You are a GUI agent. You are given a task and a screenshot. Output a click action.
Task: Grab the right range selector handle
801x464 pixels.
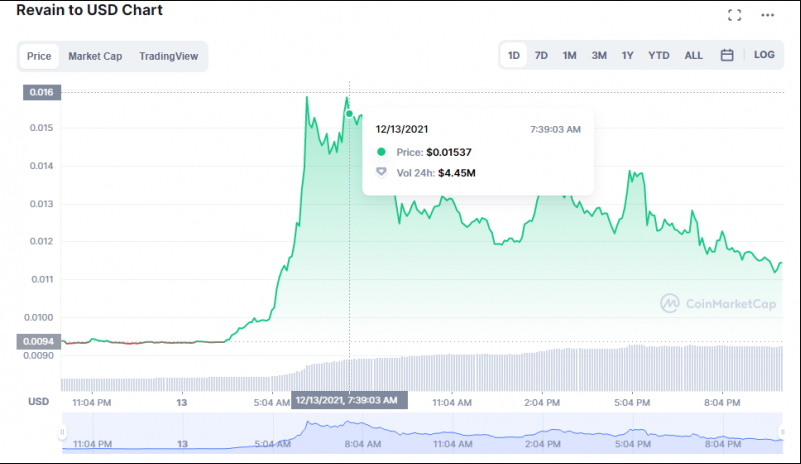pos(782,432)
